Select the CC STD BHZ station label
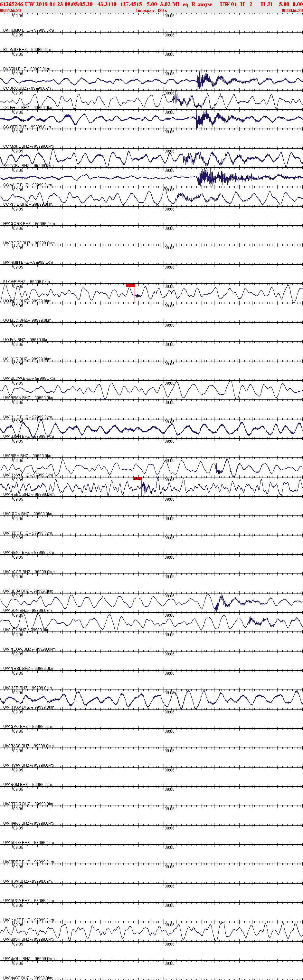The image size is (303, 980). (x=27, y=127)
